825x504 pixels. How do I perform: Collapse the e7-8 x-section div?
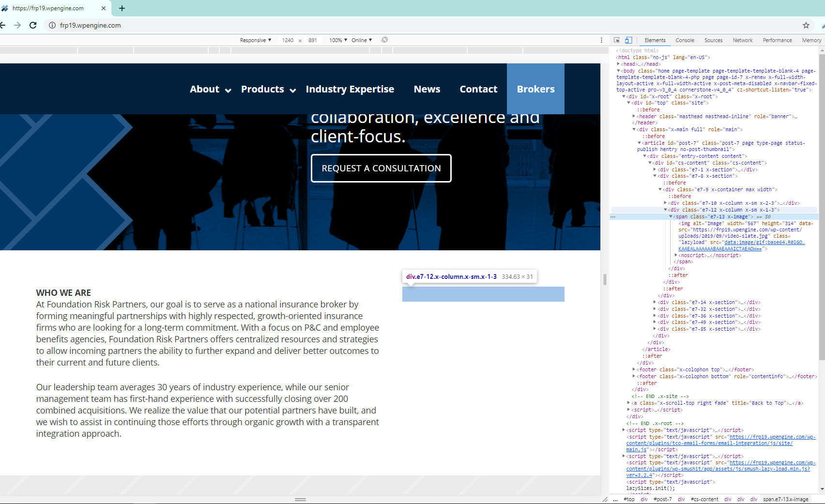tap(655, 176)
